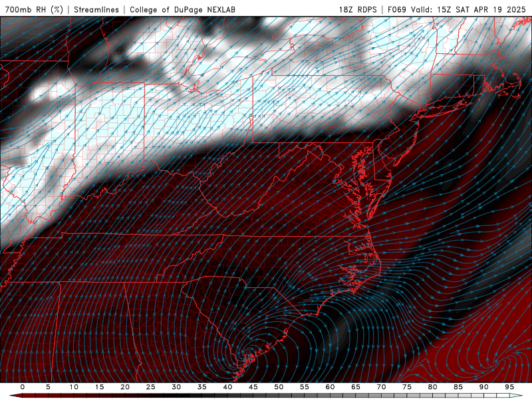Click the "50" color scale label
This screenshot has width=532, height=399.
tap(279, 387)
